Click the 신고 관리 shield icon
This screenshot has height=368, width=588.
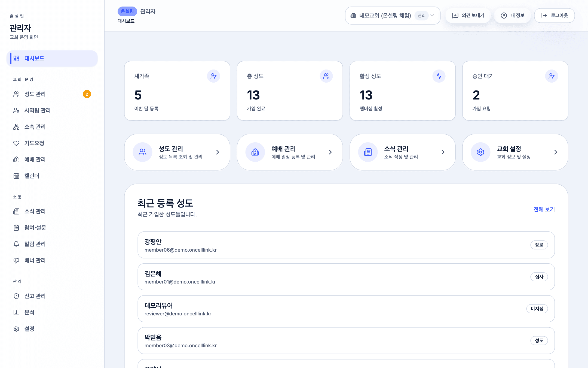[x=16, y=296]
